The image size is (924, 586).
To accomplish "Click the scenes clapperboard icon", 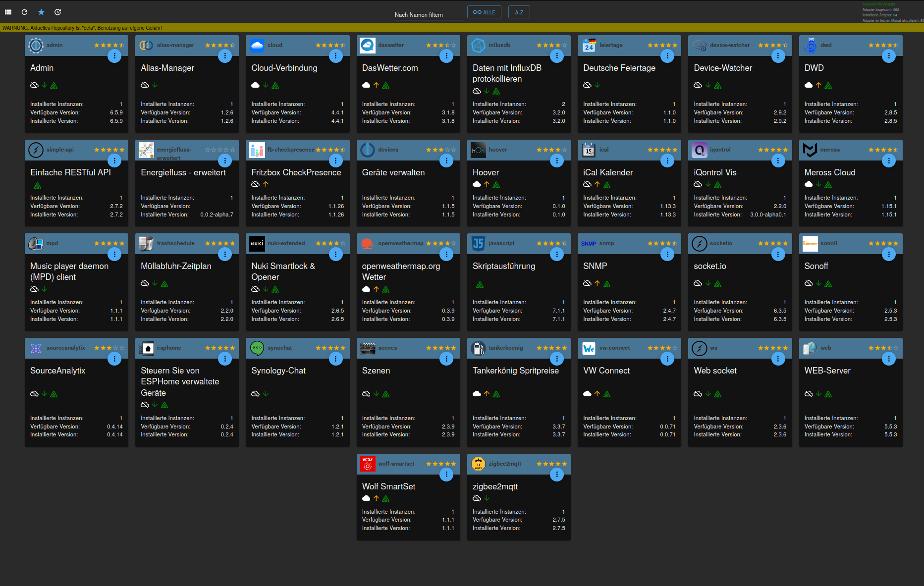I will [x=368, y=348].
